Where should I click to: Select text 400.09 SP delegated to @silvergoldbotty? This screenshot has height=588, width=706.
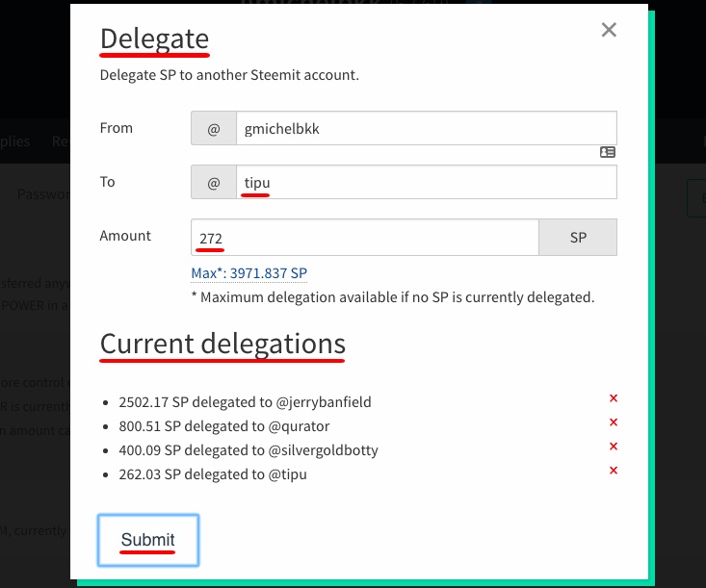tap(248, 450)
